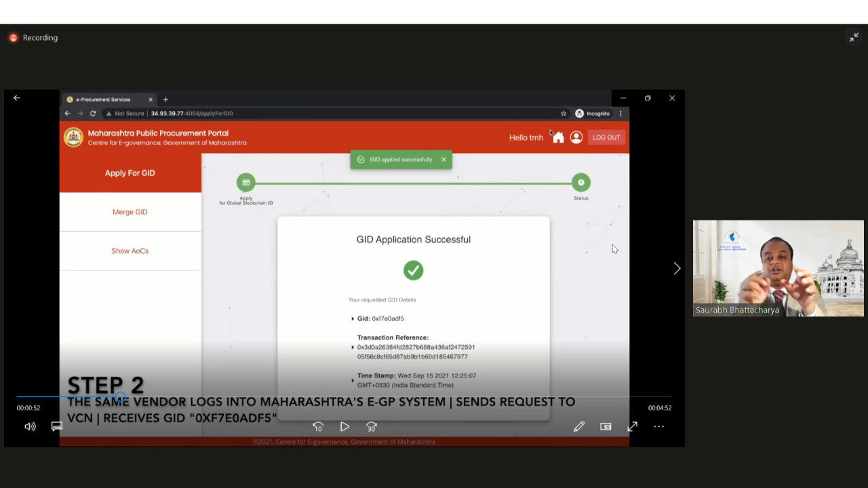Expand Time Stamp detail arrow
868x488 pixels.
[353, 380]
